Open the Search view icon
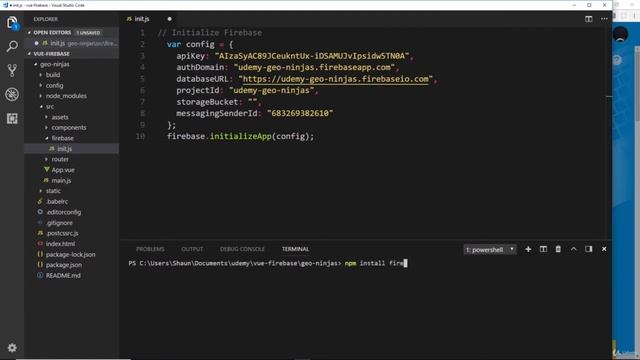This screenshot has height=360, width=640. point(12,47)
